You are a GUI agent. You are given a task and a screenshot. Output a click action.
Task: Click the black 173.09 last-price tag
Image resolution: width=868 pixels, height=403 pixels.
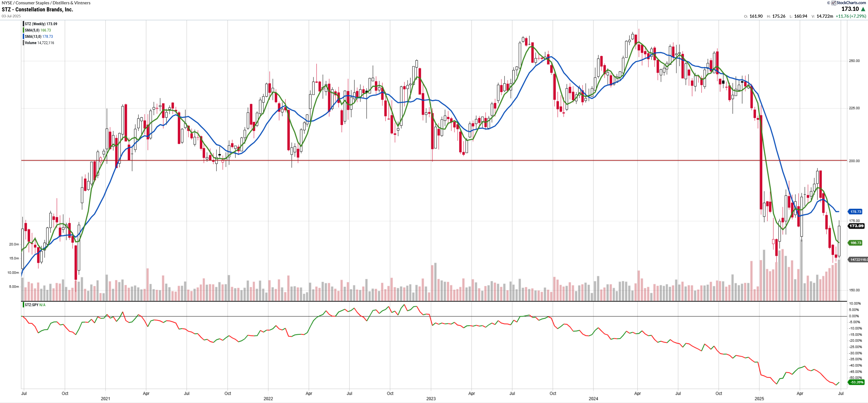click(x=856, y=226)
